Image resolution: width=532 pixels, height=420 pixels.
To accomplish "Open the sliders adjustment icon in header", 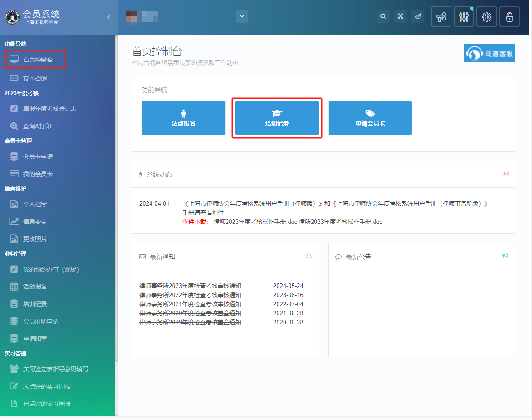I will 464,17.
